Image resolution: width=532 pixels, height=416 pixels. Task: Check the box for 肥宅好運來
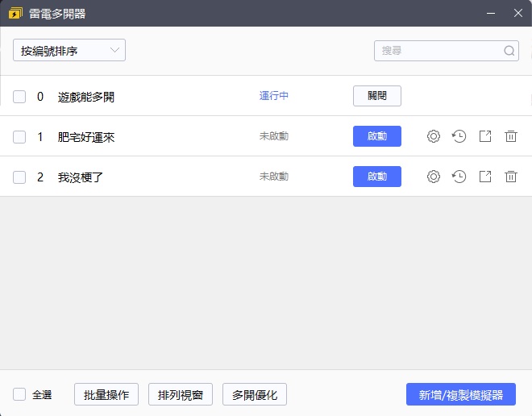19,137
